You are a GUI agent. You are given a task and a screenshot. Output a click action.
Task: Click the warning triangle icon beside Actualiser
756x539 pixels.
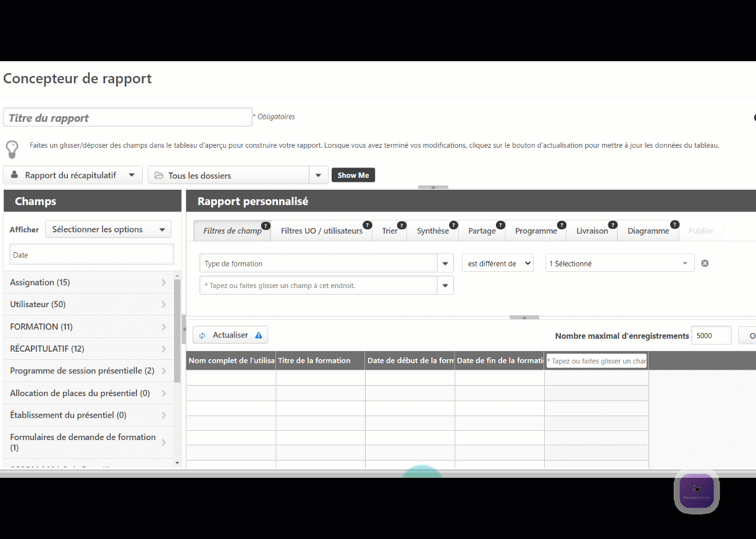click(259, 335)
